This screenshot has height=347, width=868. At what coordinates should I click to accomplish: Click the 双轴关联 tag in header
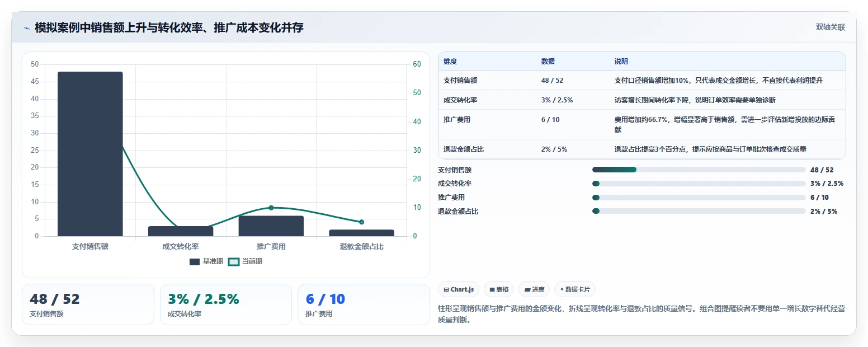(x=830, y=27)
